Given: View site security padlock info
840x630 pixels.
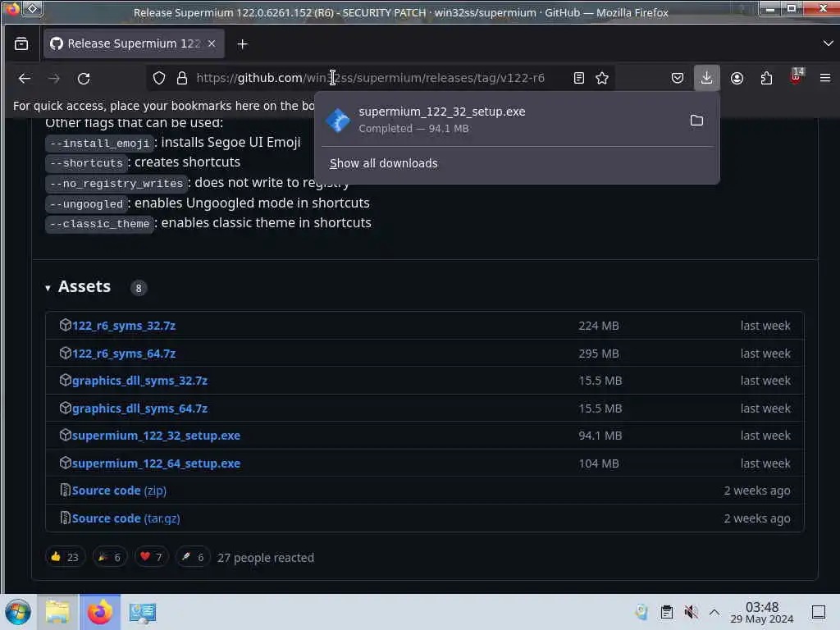Looking at the screenshot, I should pos(182,78).
